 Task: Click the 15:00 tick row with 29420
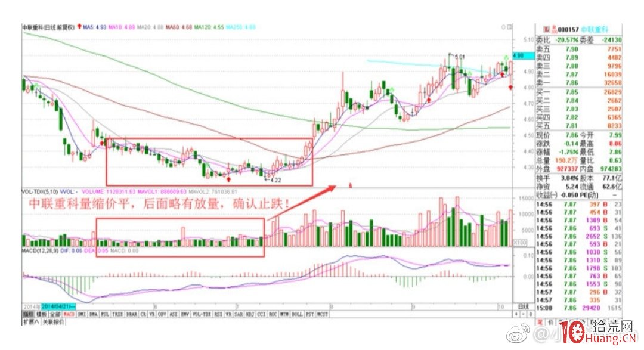click(578, 308)
